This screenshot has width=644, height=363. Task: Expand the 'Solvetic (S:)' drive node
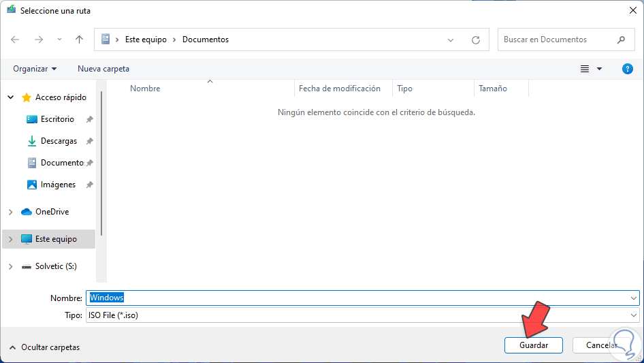11,266
